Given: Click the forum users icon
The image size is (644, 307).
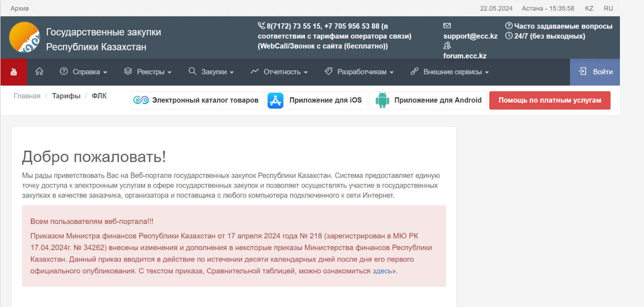Looking at the screenshot, I should coord(447,46).
